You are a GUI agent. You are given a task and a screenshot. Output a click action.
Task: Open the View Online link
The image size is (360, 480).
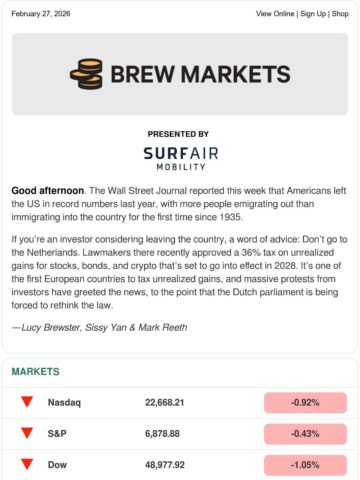coord(275,14)
